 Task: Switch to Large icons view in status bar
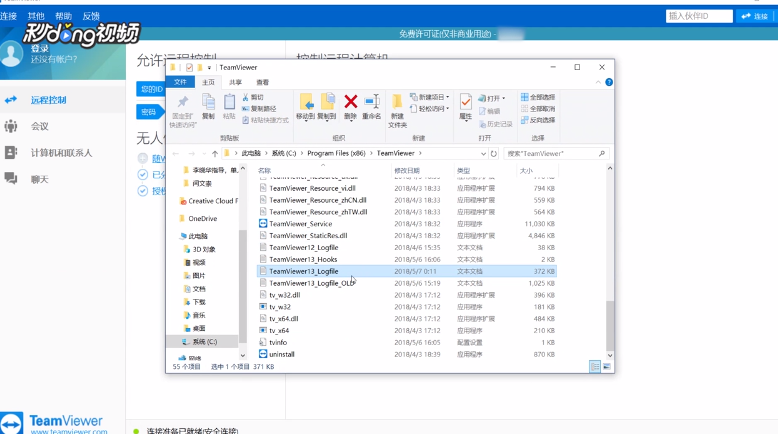pyautogui.click(x=606, y=367)
